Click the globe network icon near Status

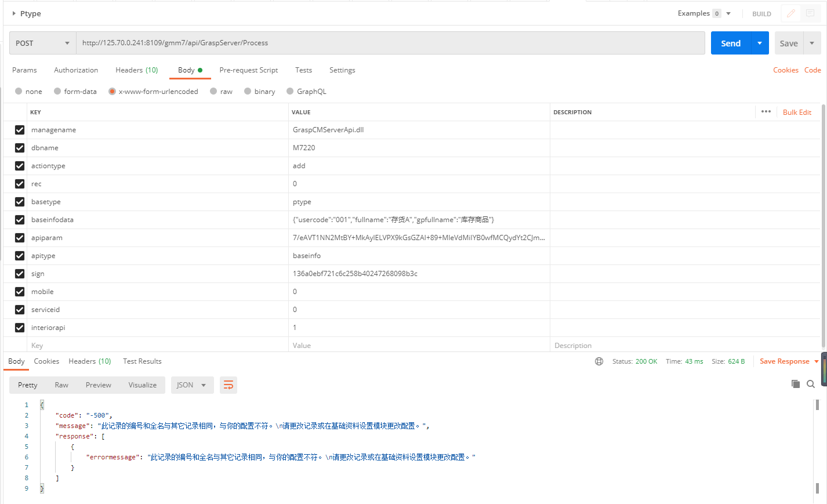click(599, 361)
